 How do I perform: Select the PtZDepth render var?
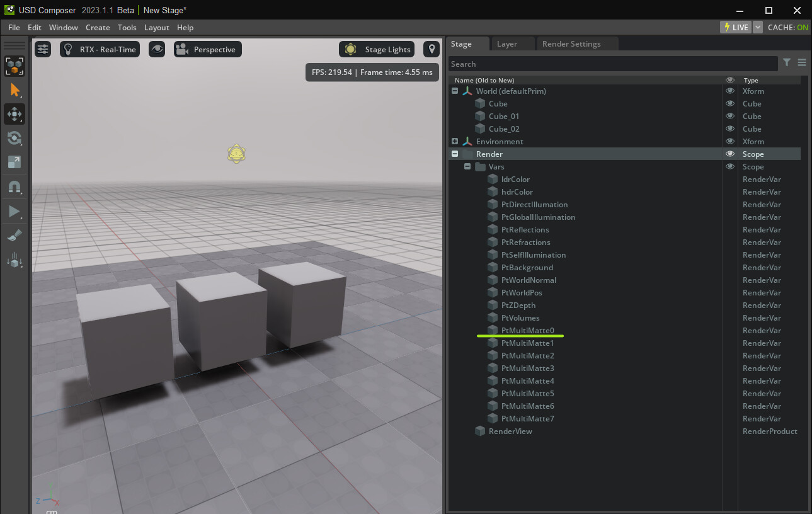tap(624, 305)
